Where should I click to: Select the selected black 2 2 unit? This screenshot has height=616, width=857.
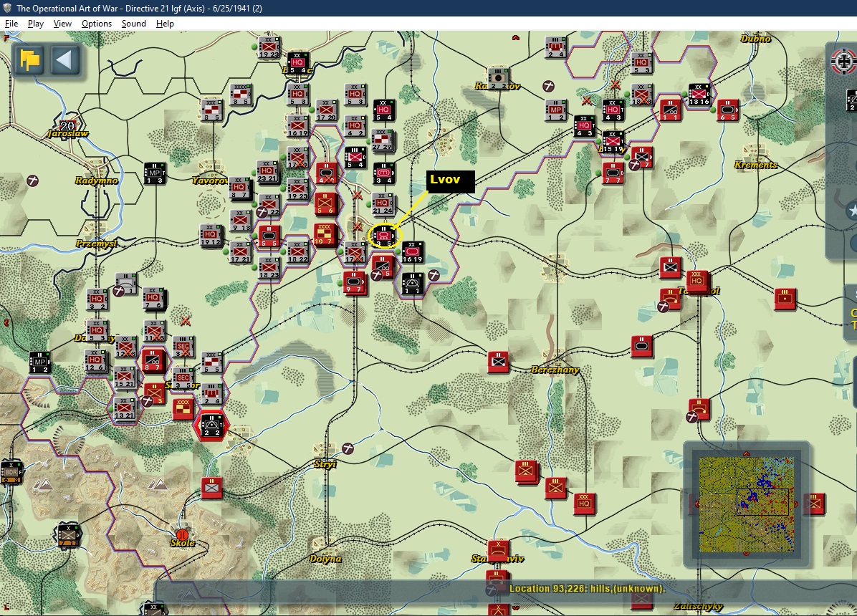click(211, 425)
